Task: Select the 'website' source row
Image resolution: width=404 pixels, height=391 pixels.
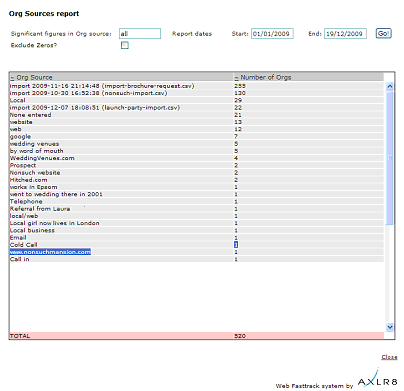Action: pyautogui.click(x=197, y=122)
